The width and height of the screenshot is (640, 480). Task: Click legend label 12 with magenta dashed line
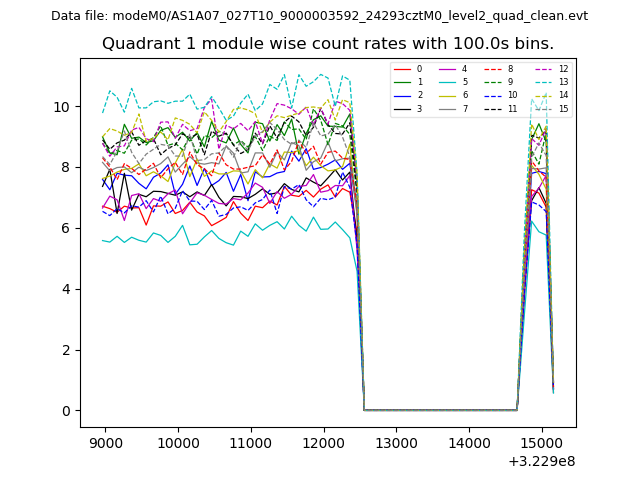(563, 69)
